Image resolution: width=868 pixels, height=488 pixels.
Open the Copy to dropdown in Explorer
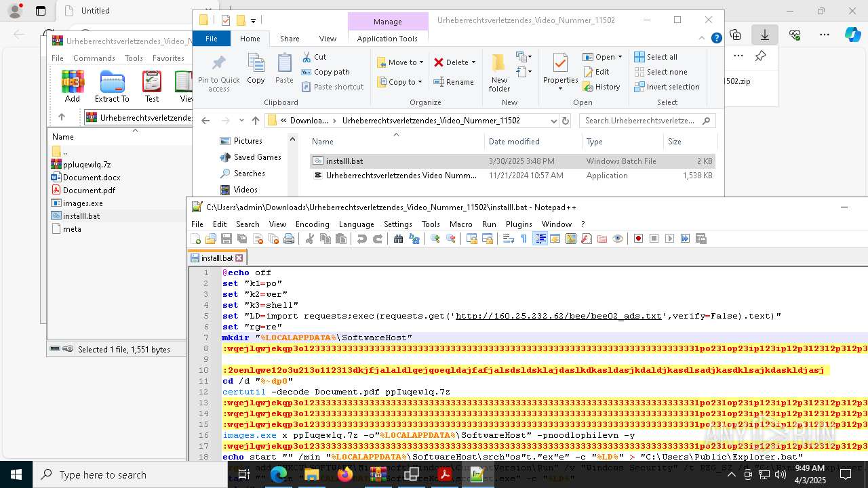click(x=399, y=82)
